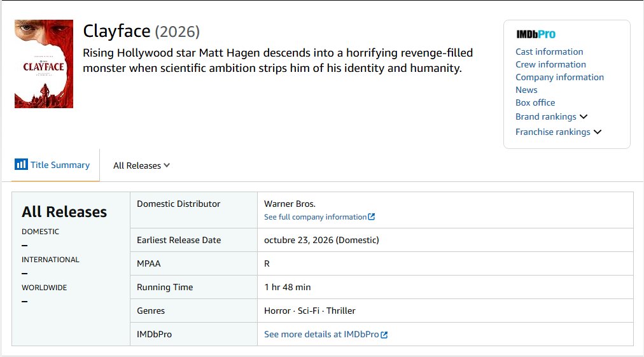Click the All Releases summary heading
This screenshot has width=644, height=357.
(x=64, y=212)
